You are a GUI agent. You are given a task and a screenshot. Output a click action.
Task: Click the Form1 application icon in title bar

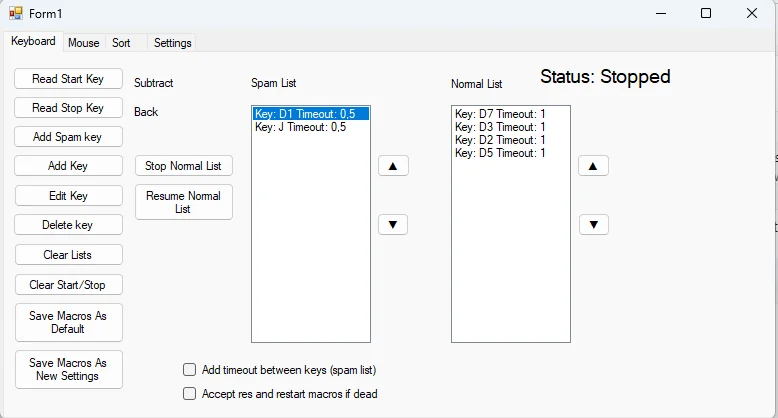[x=16, y=13]
